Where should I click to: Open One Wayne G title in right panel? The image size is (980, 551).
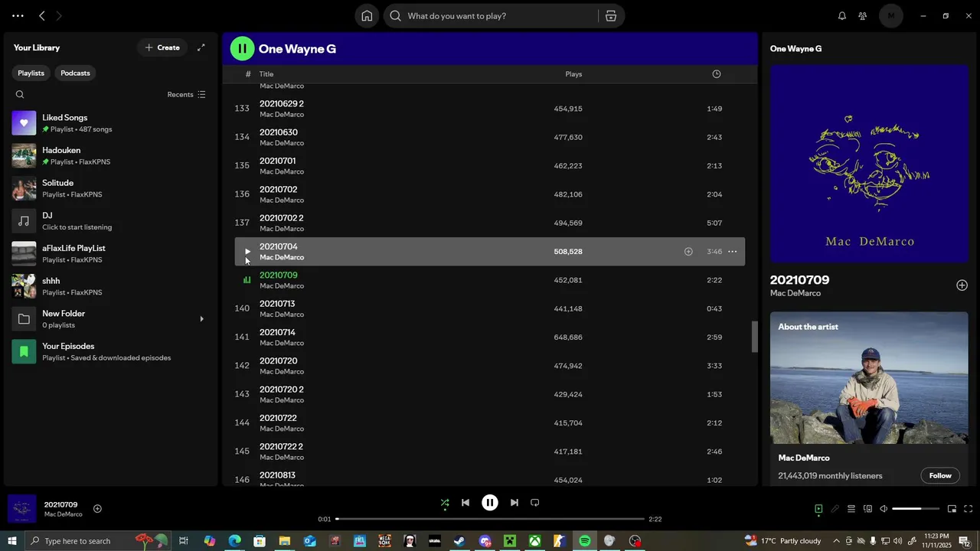pos(795,49)
